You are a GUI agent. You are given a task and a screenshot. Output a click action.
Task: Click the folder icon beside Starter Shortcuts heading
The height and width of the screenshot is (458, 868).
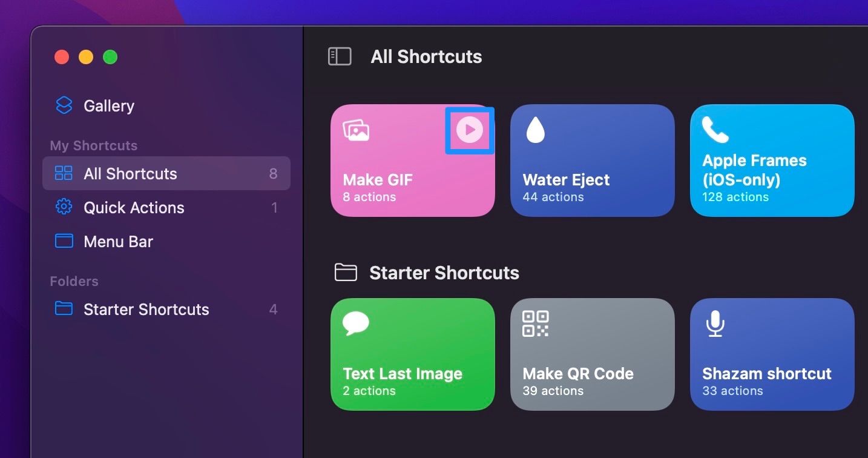[x=346, y=273]
